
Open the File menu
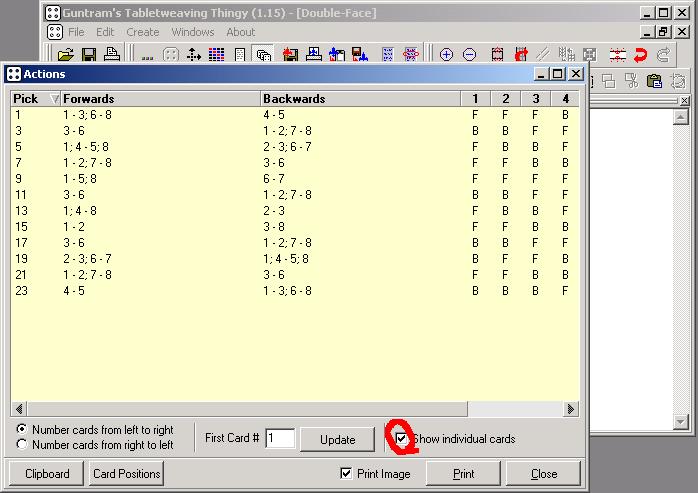[x=76, y=32]
